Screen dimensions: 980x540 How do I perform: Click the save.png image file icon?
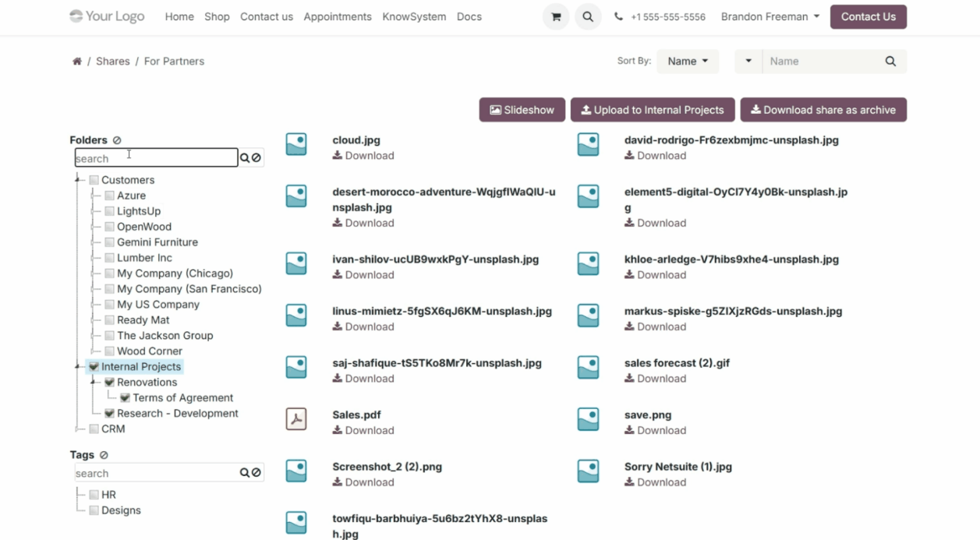coord(588,419)
